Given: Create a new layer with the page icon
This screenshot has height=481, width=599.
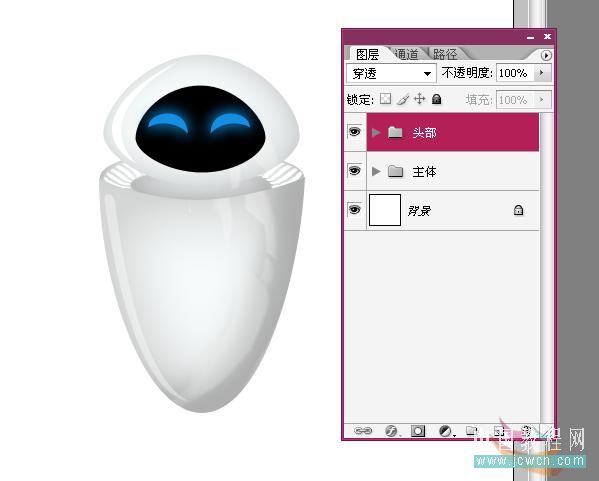Looking at the screenshot, I should click(x=499, y=431).
